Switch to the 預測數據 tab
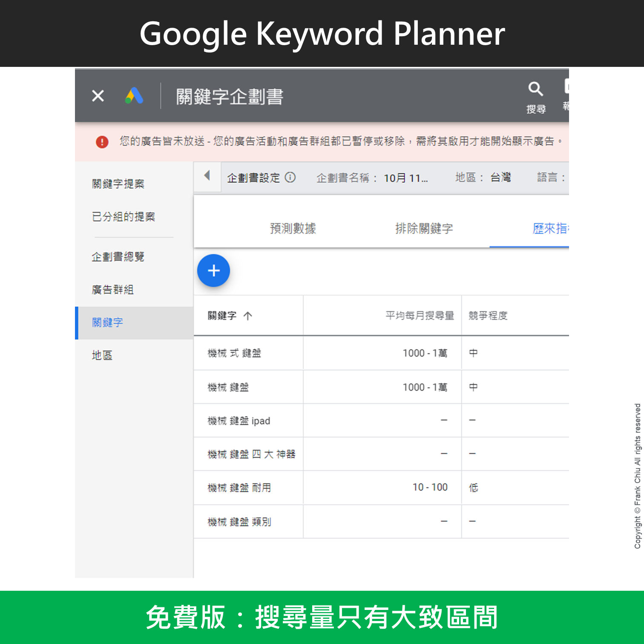The width and height of the screenshot is (644, 644). point(293,229)
